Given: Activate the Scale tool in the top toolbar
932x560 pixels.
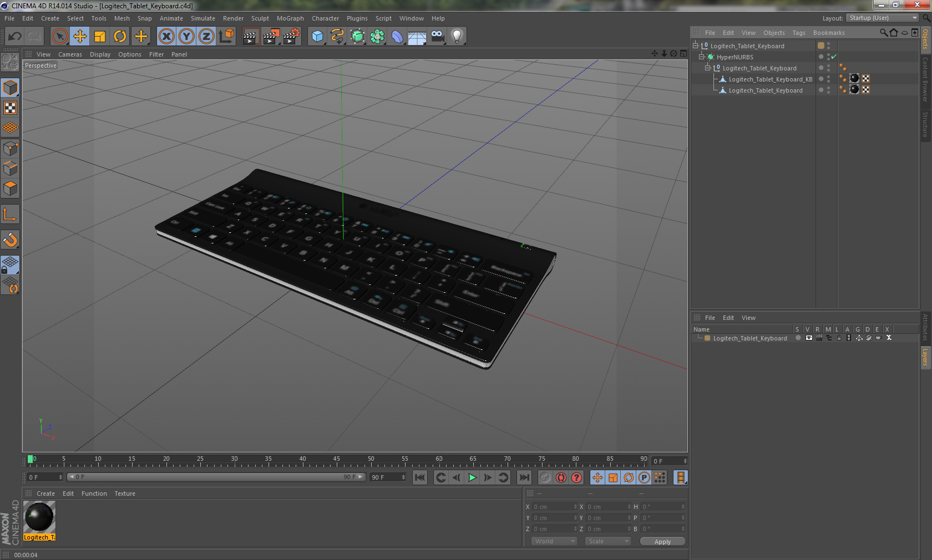Looking at the screenshot, I should pyautogui.click(x=100, y=37).
